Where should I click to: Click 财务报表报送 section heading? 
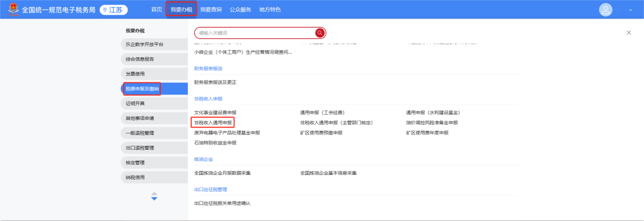pos(208,68)
